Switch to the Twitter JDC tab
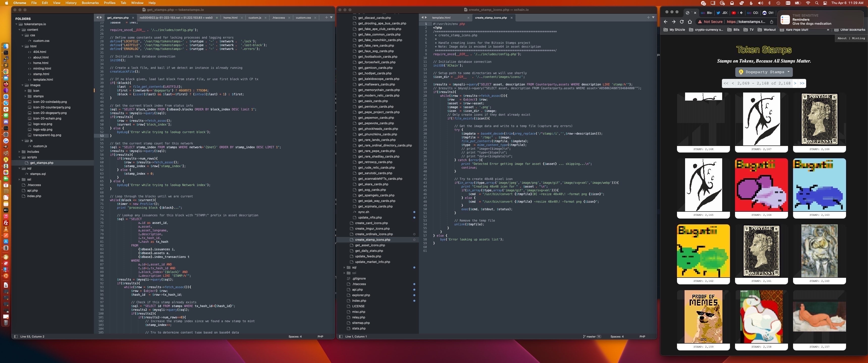This screenshot has width=868, height=363. click(722, 13)
